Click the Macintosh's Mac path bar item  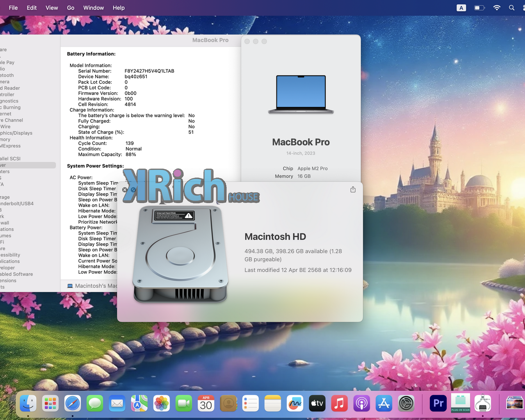click(92, 286)
